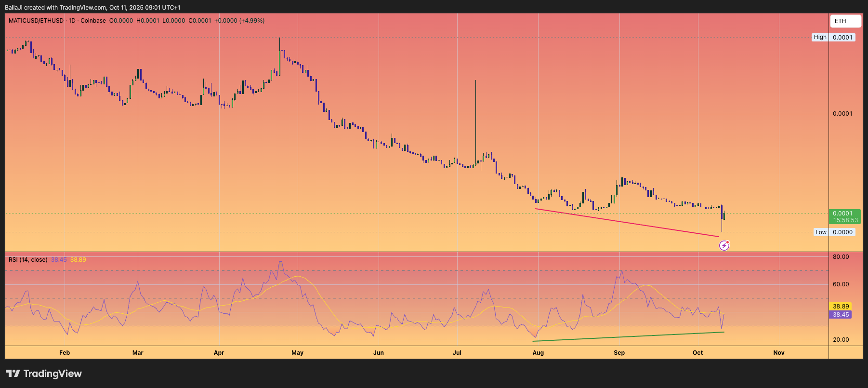Image resolution: width=868 pixels, height=388 pixels.
Task: Click the purple 38.45 RSI legend value
Action: click(x=59, y=260)
